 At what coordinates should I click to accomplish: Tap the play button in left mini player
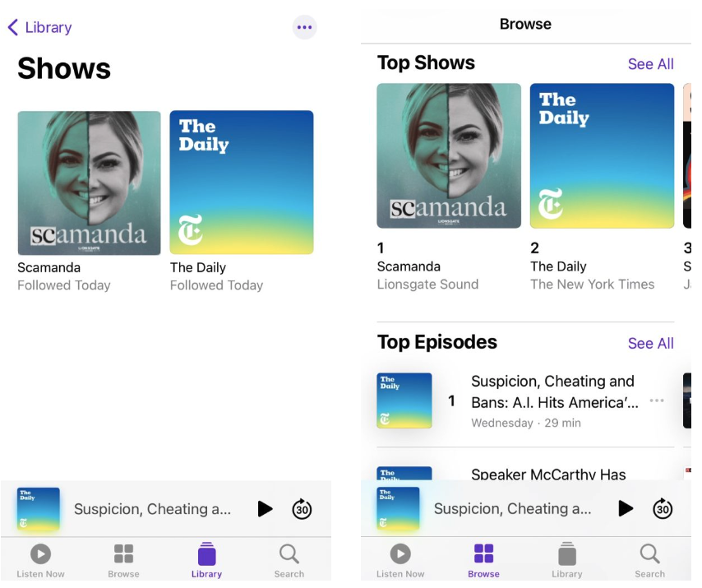265,509
